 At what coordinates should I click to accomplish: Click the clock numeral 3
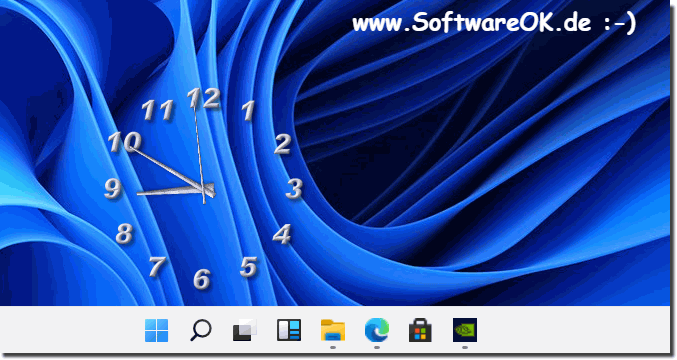pyautogui.click(x=294, y=189)
